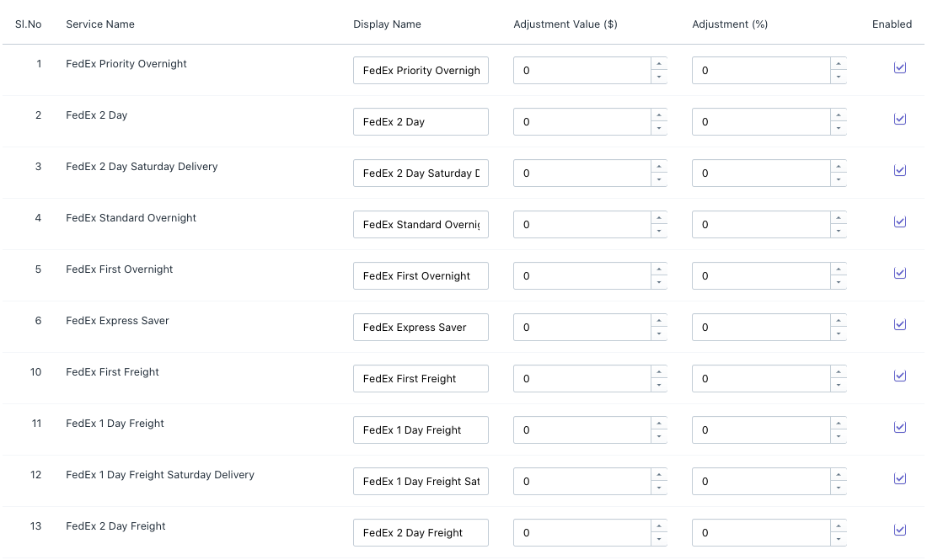Click the Adjustment (%) column header
The width and height of the screenshot is (938, 560).
(x=730, y=24)
